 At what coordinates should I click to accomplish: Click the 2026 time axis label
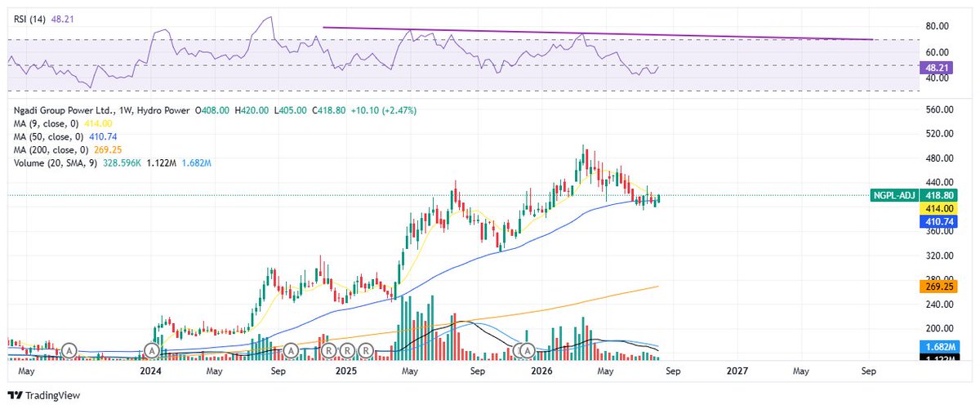[x=541, y=371]
